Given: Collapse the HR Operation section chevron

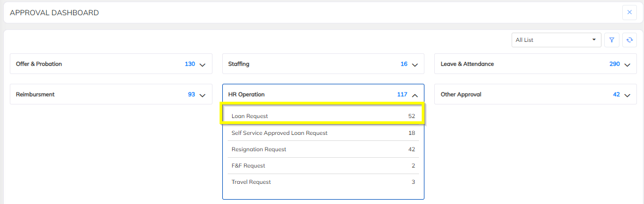Looking at the screenshot, I should point(415,95).
